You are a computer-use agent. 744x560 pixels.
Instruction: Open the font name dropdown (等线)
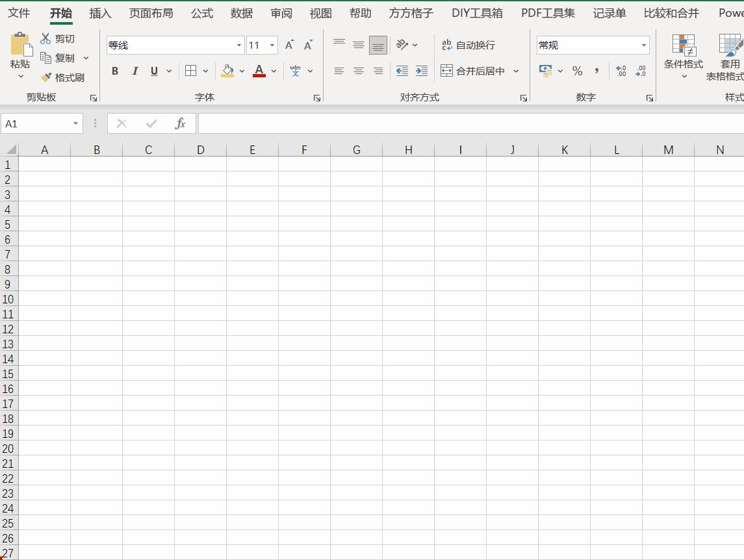(x=239, y=45)
